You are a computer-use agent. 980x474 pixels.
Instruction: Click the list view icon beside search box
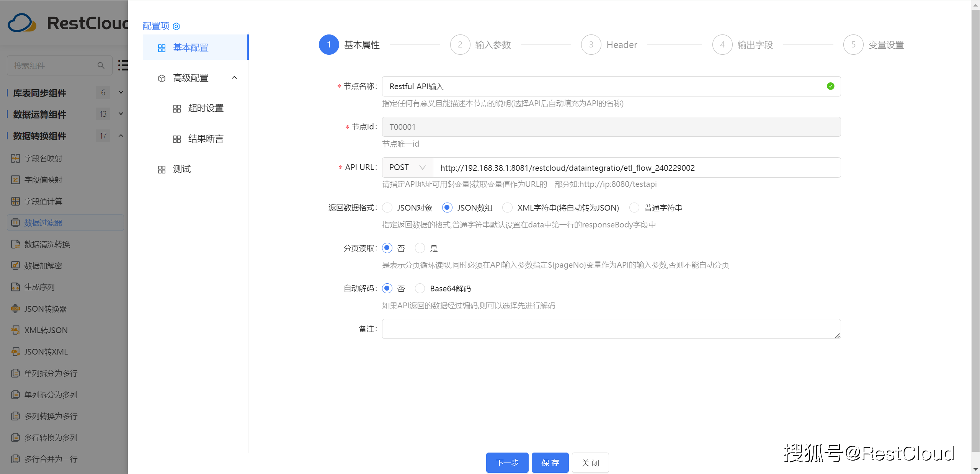[122, 65]
